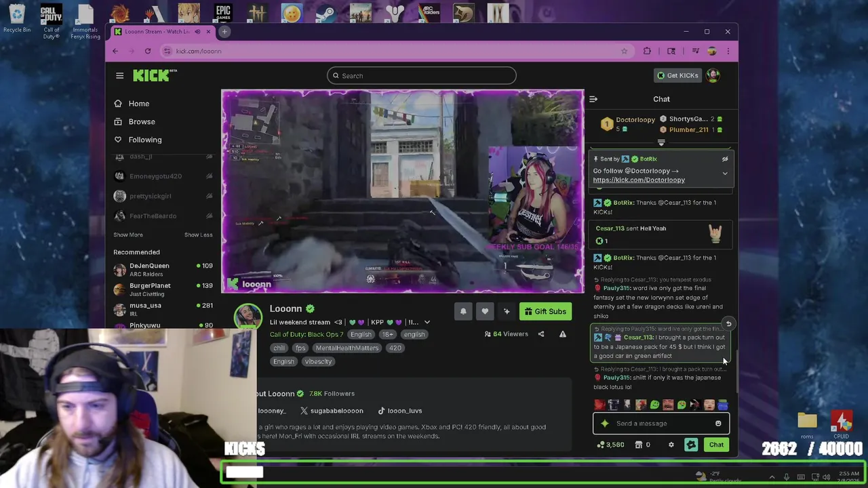Open the gift shop icon in chat footer
Image resolution: width=868 pixels, height=488 pixels.
pyautogui.click(x=639, y=445)
